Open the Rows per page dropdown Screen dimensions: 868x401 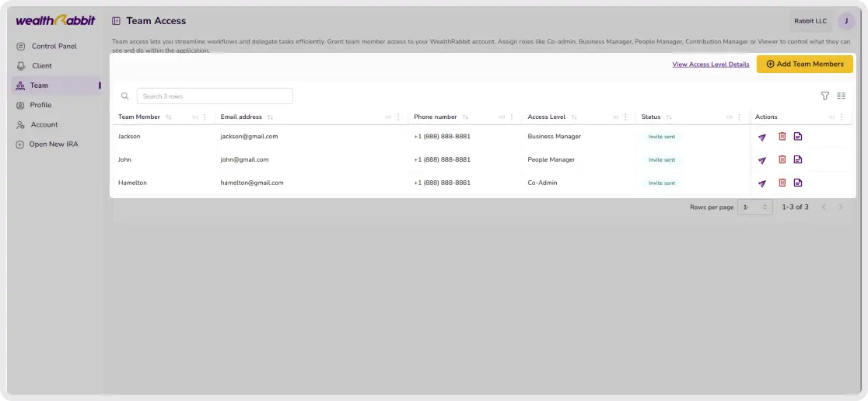pyautogui.click(x=755, y=207)
